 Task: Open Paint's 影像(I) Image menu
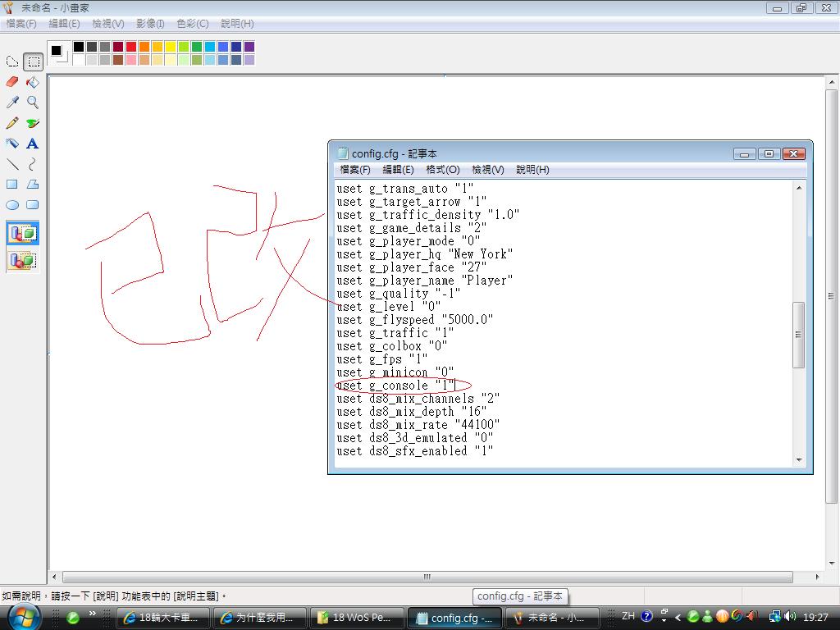pyautogui.click(x=150, y=24)
